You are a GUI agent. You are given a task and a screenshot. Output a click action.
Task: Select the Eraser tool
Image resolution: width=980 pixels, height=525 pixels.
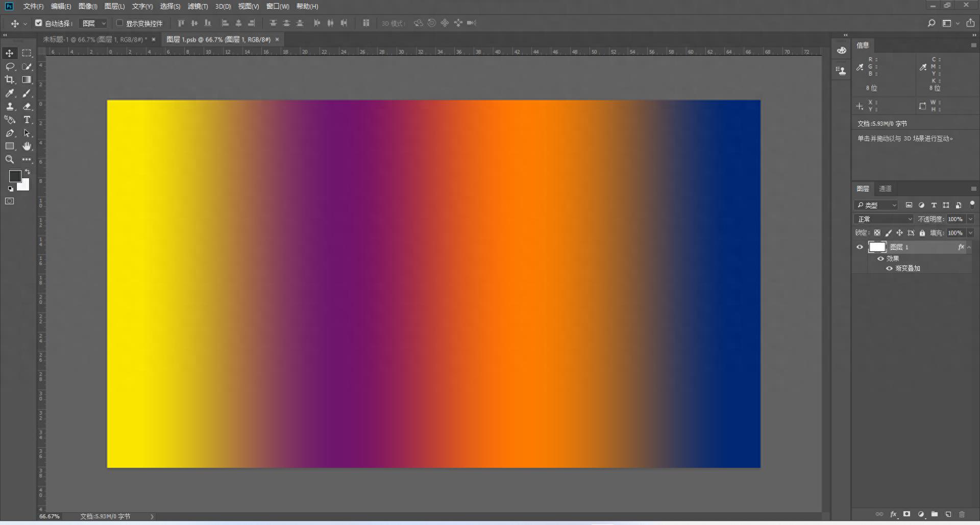27,106
